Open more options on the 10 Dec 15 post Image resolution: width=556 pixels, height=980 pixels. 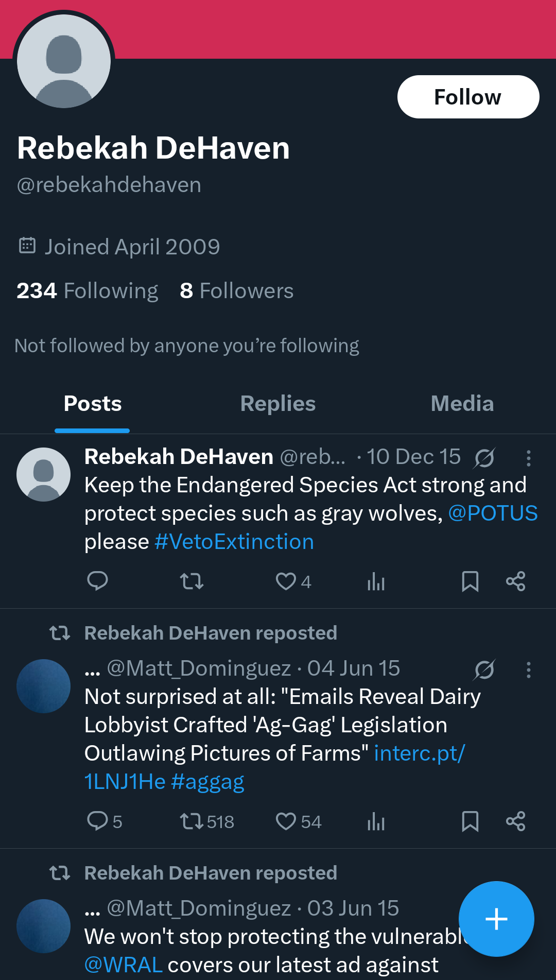pyautogui.click(x=528, y=458)
